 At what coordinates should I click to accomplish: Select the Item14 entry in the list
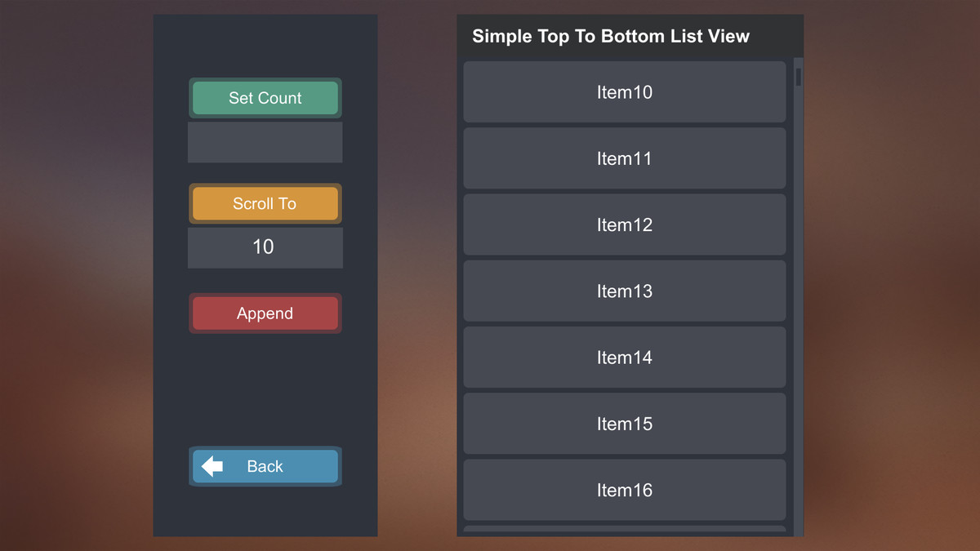[x=624, y=358]
